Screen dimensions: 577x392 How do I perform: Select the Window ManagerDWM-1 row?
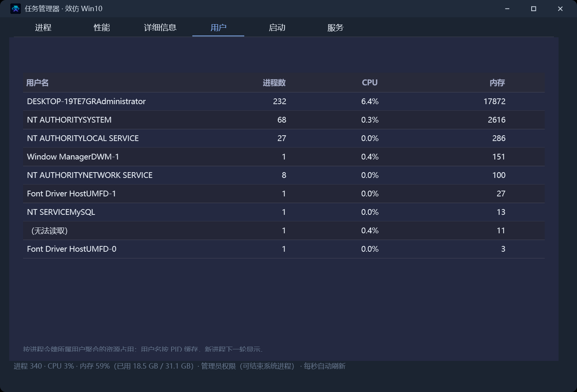pos(284,157)
